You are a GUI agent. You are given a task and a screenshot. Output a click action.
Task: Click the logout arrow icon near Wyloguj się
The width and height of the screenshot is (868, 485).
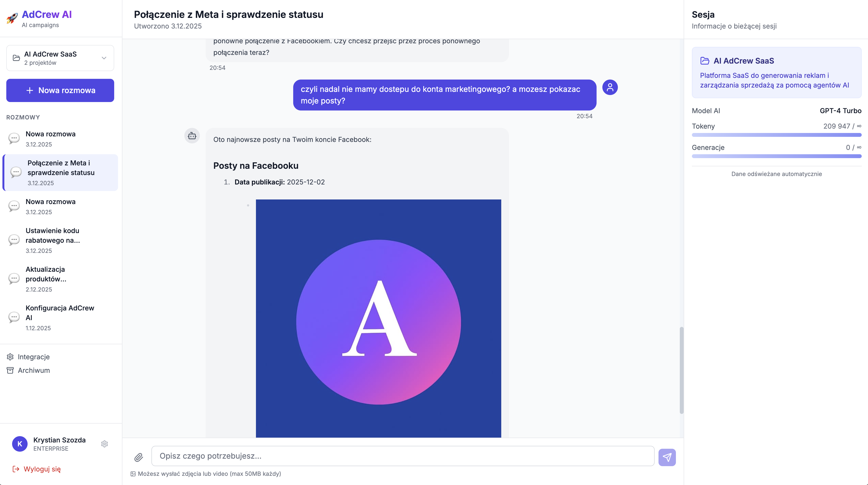[x=15, y=469]
